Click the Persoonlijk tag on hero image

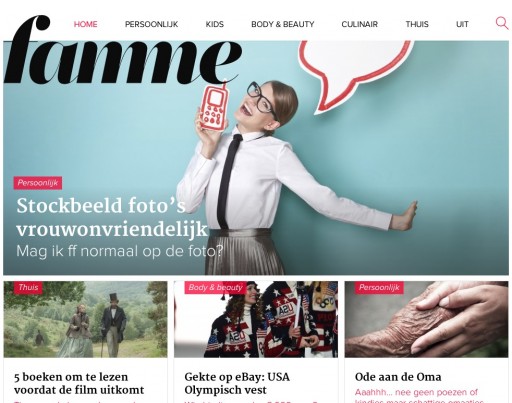(x=38, y=183)
